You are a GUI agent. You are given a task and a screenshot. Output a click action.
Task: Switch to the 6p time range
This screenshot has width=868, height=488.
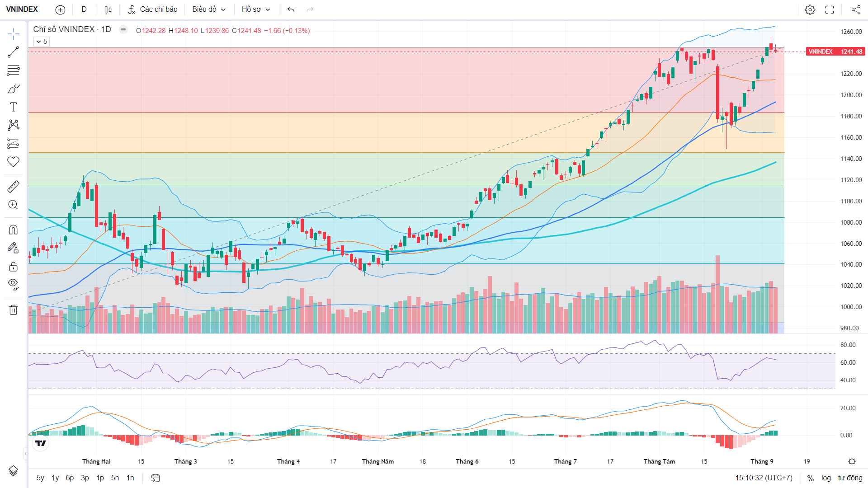click(x=70, y=478)
